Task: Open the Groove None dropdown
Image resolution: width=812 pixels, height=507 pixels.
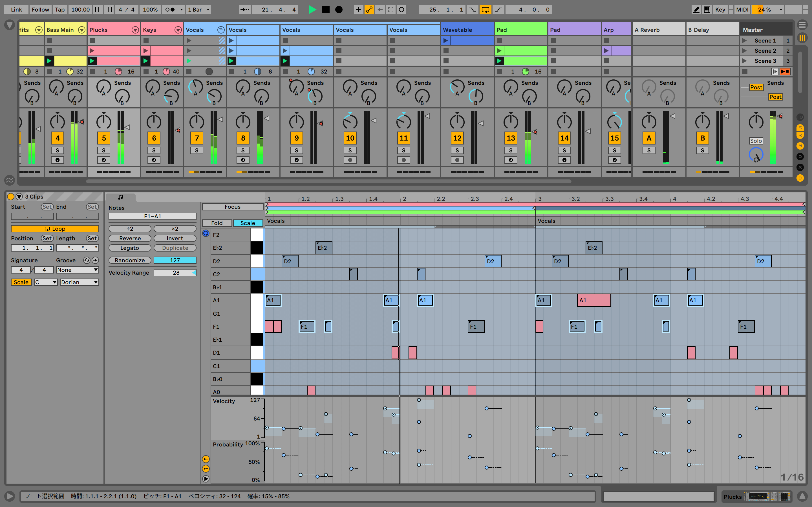Action: tap(77, 270)
